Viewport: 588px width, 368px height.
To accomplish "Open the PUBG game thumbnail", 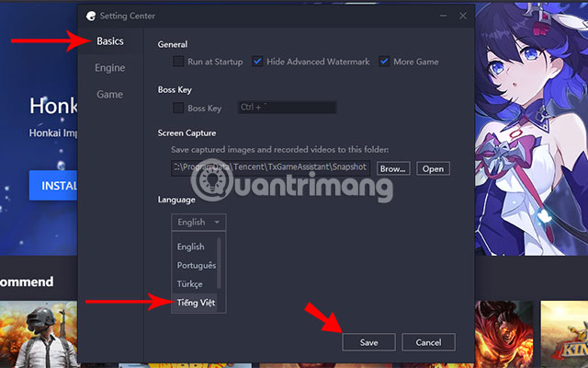I will pos(39,334).
